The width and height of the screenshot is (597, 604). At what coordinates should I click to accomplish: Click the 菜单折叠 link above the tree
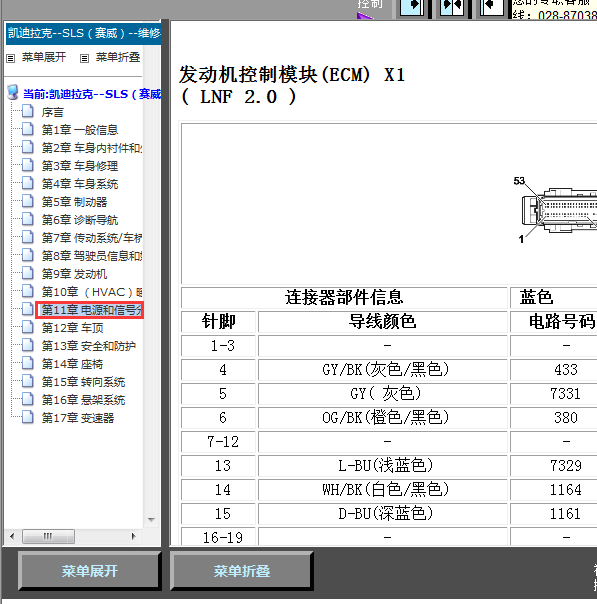click(117, 57)
